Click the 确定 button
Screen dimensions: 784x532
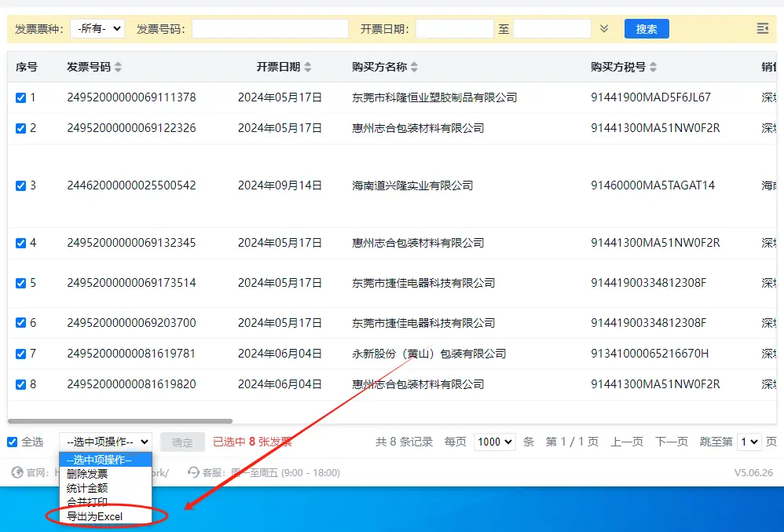tap(182, 442)
